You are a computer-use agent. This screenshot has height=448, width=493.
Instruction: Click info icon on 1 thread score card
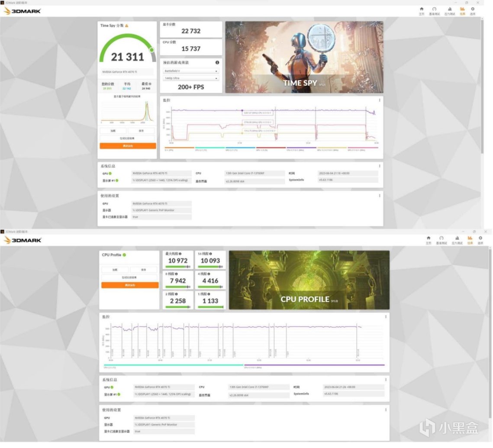tap(209, 294)
